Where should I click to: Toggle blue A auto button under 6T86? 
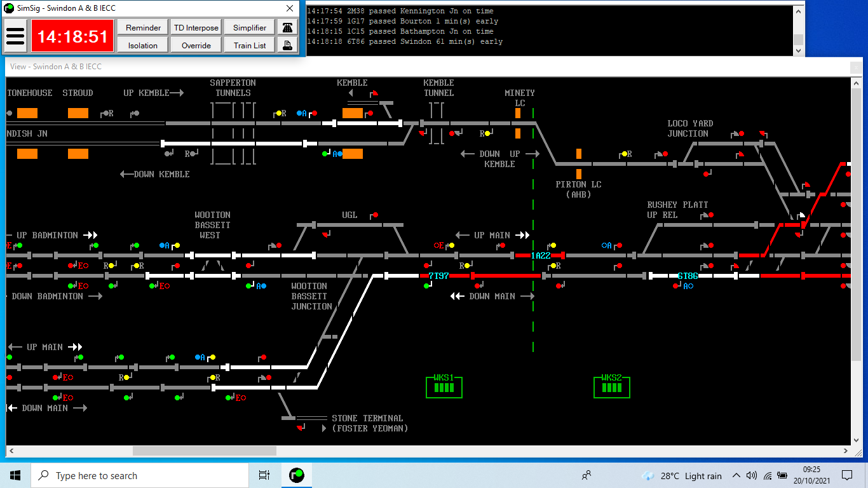click(688, 286)
